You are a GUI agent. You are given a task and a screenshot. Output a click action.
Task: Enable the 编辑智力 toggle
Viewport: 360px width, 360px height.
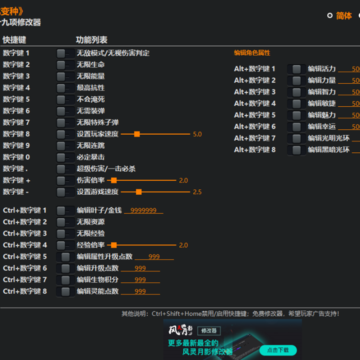pos(296,92)
